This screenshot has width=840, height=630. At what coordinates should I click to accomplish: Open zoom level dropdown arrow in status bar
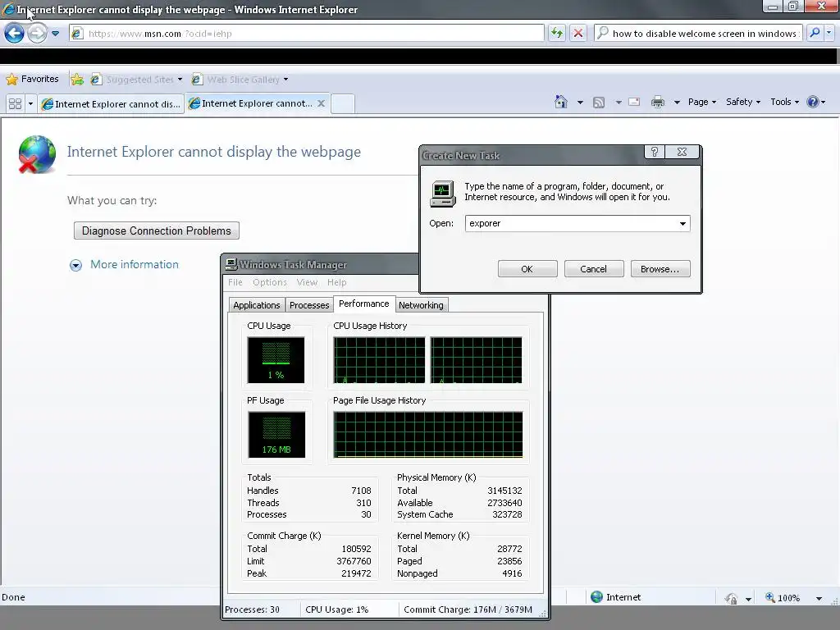[819, 598]
